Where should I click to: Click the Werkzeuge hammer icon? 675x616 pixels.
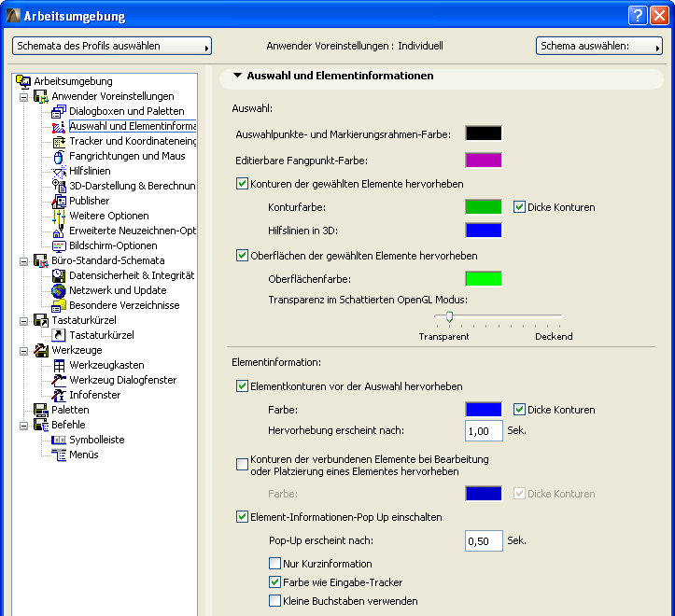[x=41, y=350]
